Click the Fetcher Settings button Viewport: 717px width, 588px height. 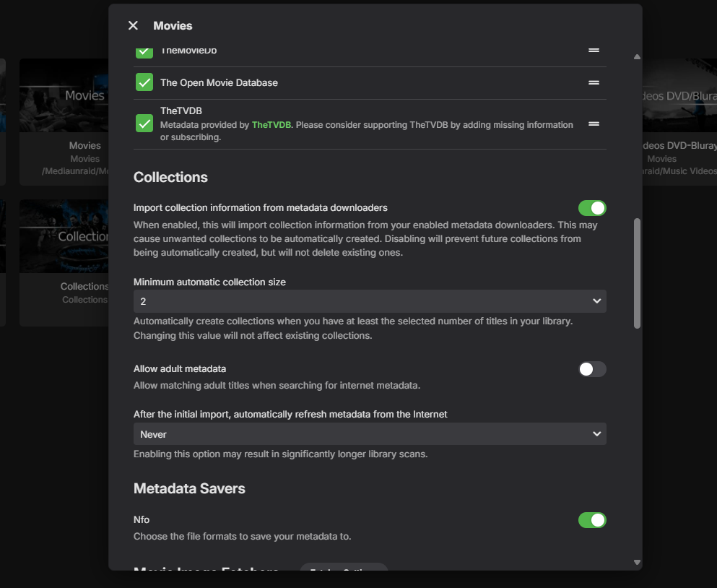point(344,569)
